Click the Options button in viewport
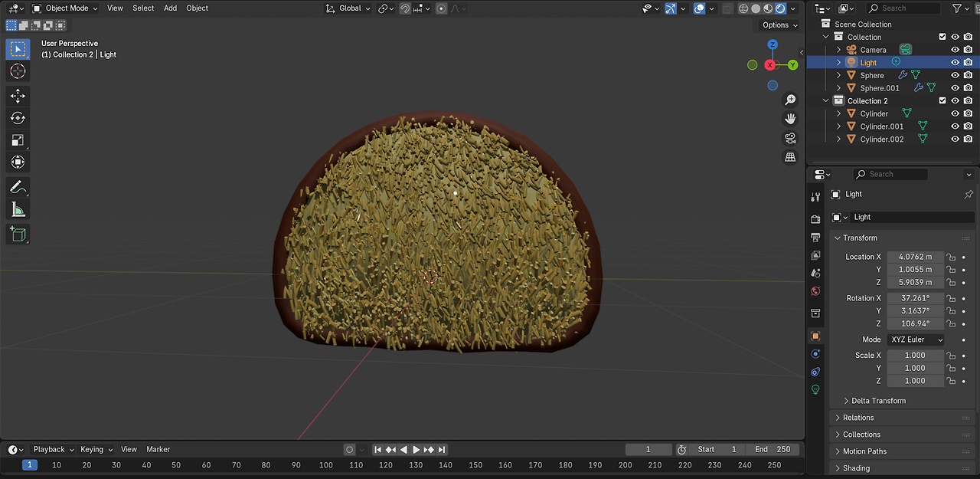The width and height of the screenshot is (980, 479). point(779,25)
